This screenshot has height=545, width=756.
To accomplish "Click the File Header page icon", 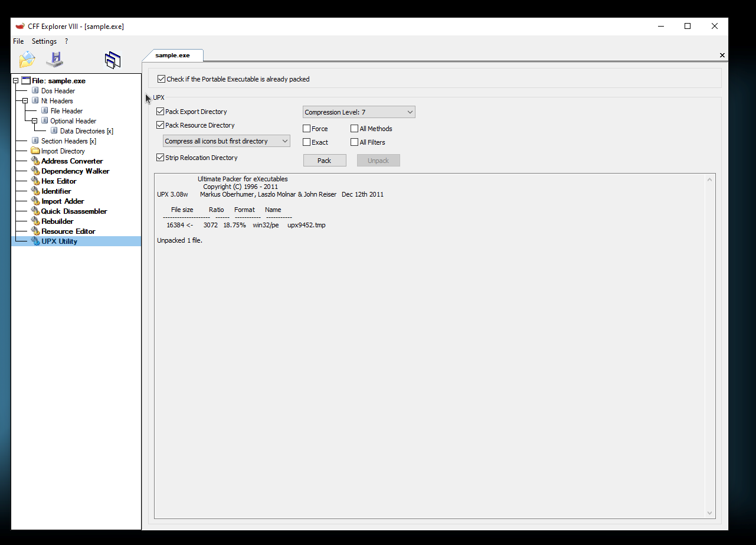I will pyautogui.click(x=45, y=111).
